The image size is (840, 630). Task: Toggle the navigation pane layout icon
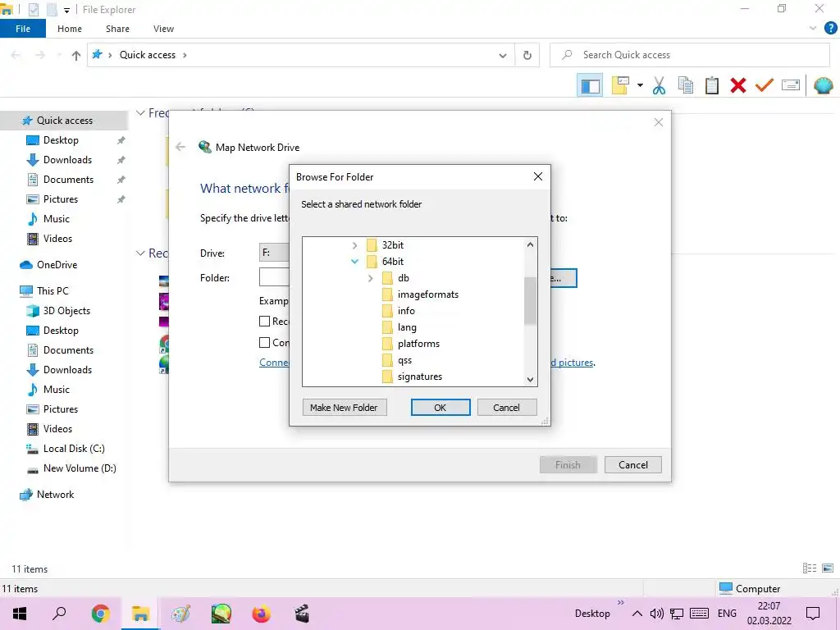(591, 85)
